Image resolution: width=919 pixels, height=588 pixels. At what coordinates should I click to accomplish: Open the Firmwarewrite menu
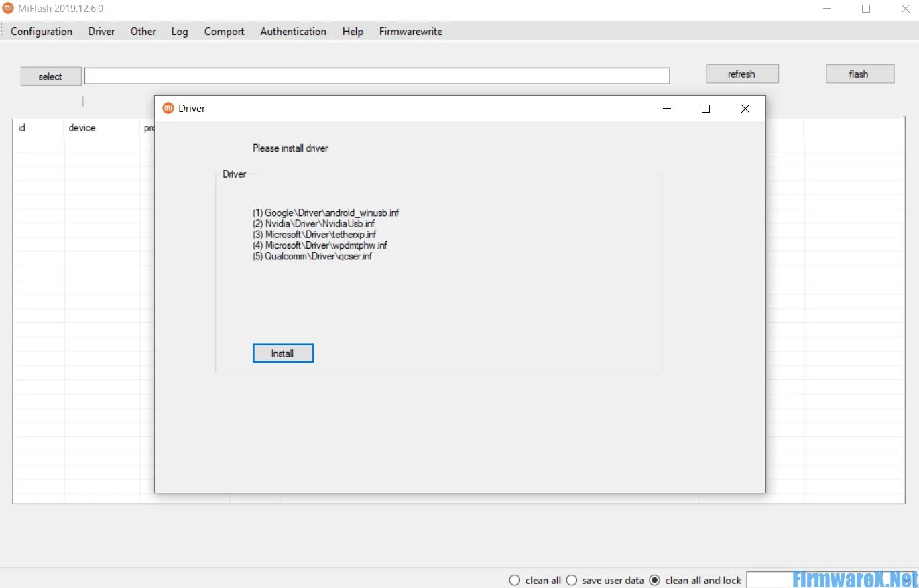click(410, 31)
